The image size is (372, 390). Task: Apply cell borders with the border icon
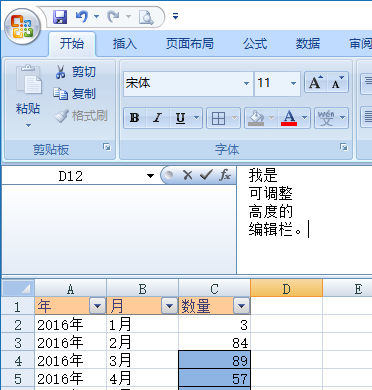pos(218,118)
